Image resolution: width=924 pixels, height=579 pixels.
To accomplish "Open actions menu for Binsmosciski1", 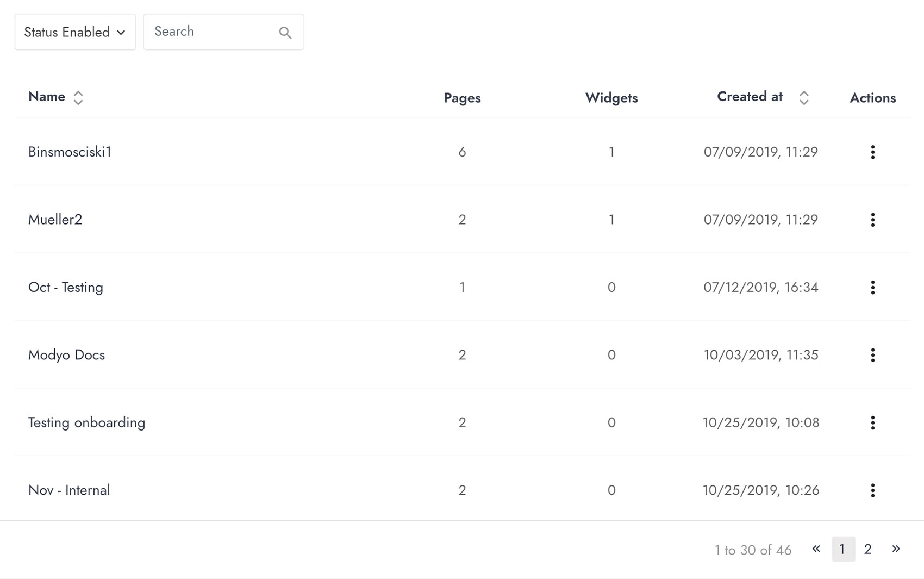I will pos(873,152).
